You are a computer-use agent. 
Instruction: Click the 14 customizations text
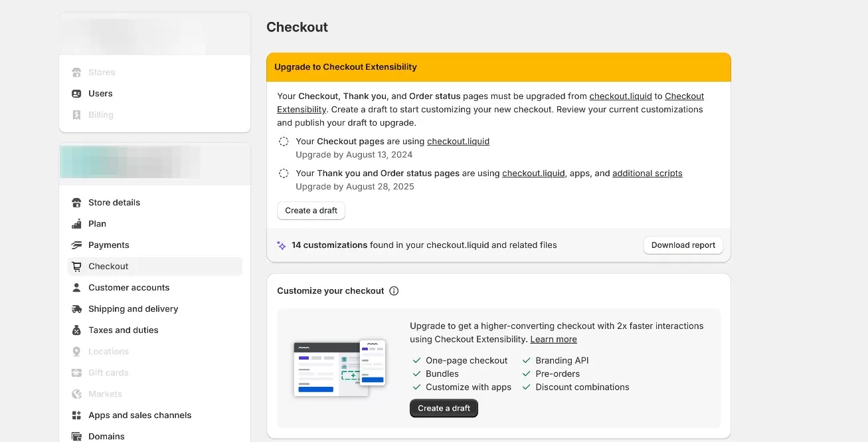329,245
